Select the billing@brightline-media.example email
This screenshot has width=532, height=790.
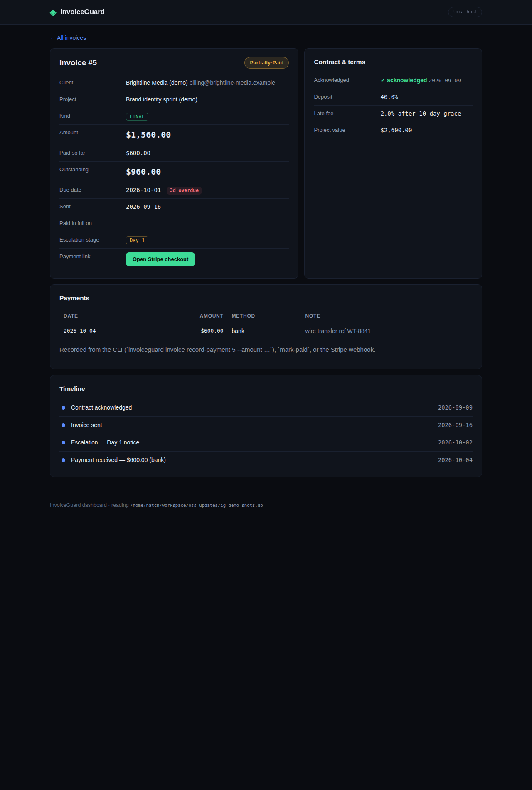232,83
